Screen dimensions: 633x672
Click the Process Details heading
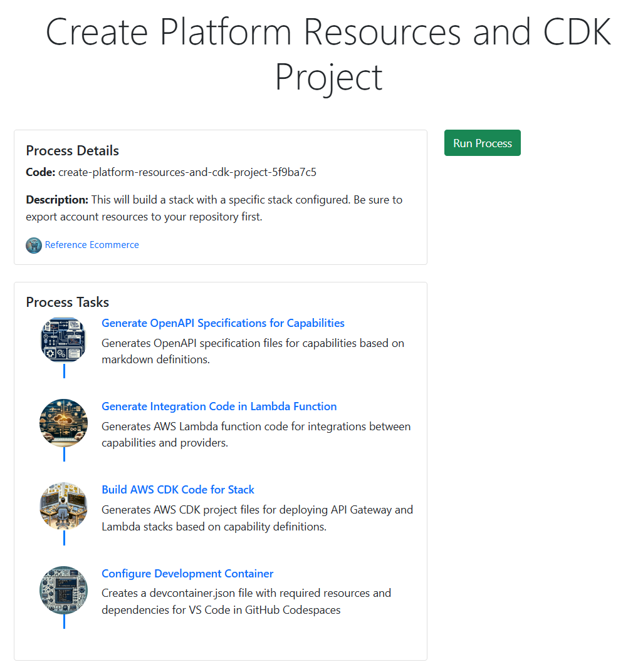[73, 150]
